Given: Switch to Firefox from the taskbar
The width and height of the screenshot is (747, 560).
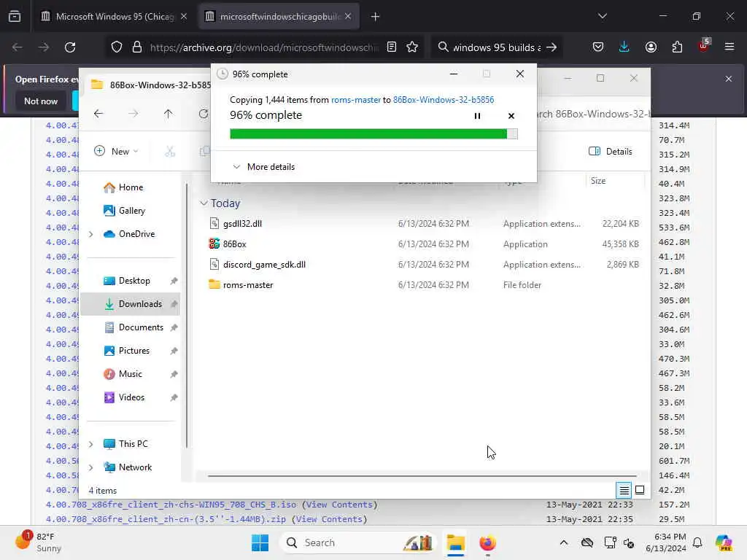Looking at the screenshot, I should [487, 542].
